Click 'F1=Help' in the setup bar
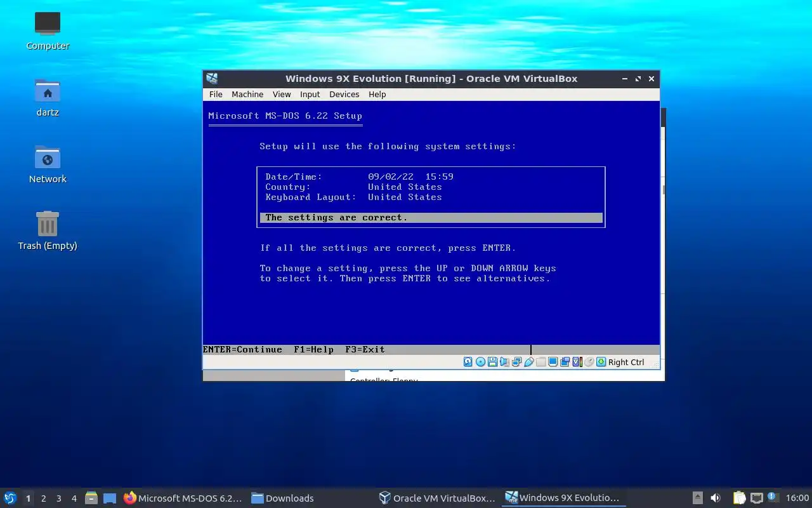Image resolution: width=812 pixels, height=508 pixels. coord(313,349)
